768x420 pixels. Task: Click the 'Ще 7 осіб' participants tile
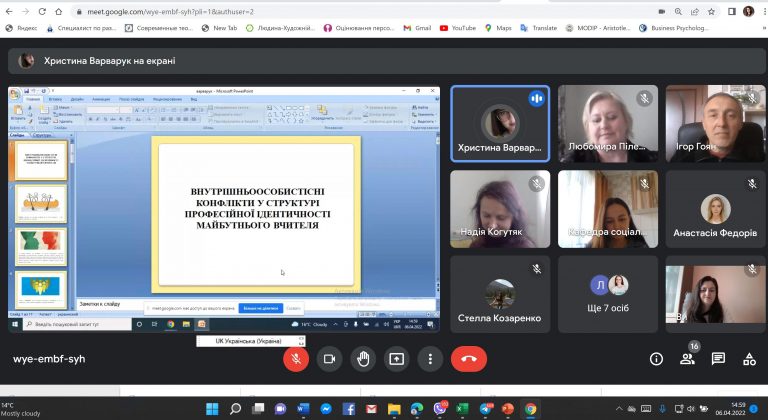coord(608,294)
